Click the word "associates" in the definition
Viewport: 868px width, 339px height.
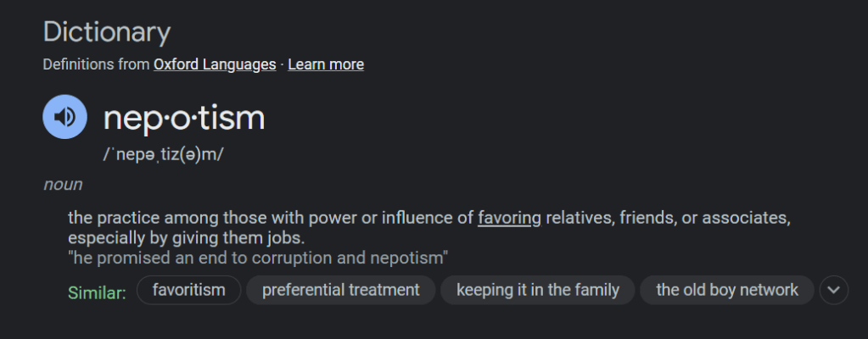(748, 218)
